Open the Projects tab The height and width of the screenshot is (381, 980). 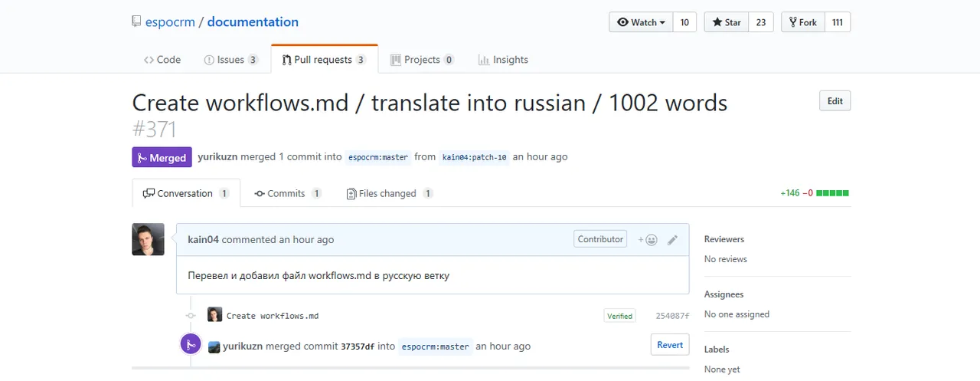click(x=422, y=60)
